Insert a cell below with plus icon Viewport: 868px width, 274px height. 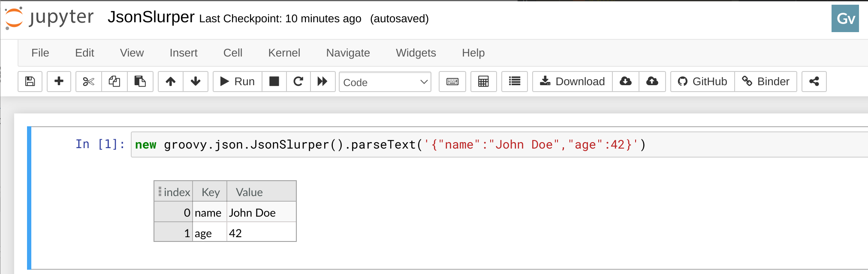(59, 81)
